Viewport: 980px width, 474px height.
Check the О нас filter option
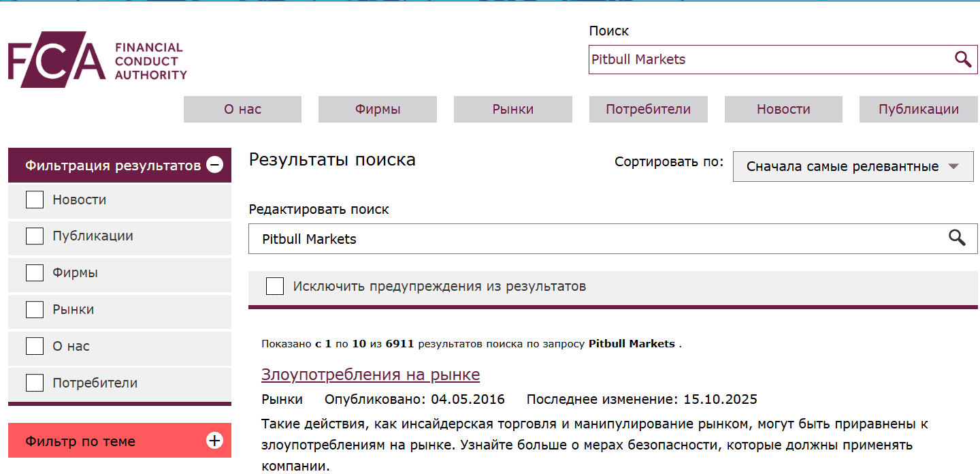click(x=34, y=346)
